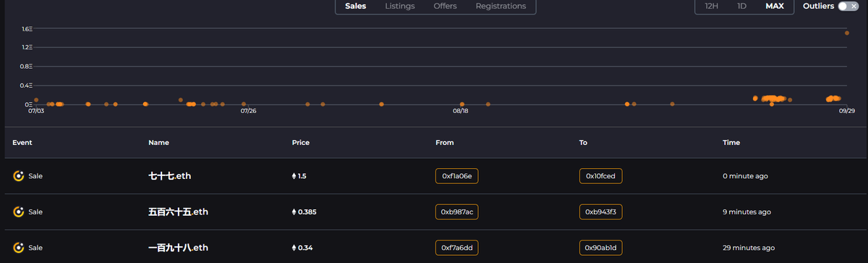The image size is (868, 263).
Task: Click sale icon in 七十七.eth row
Action: coord(19,176)
